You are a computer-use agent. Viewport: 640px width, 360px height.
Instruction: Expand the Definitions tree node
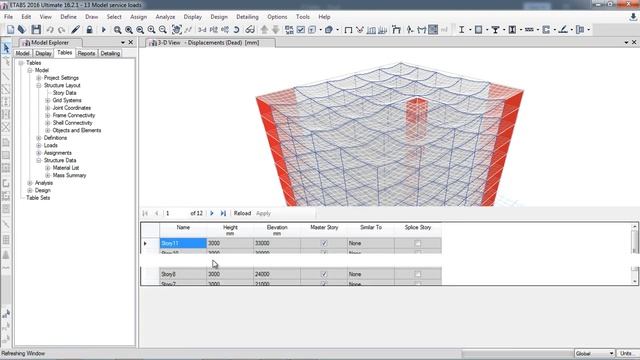39,138
